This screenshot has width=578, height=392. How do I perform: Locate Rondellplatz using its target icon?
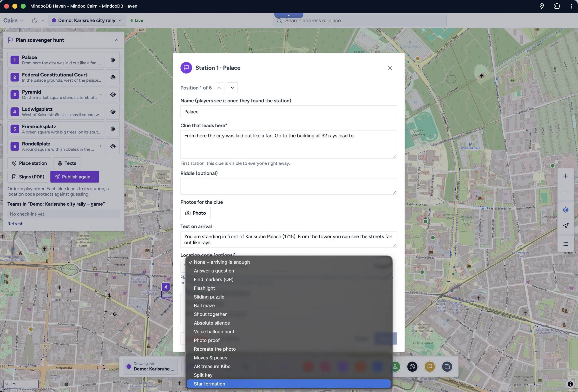point(113,146)
